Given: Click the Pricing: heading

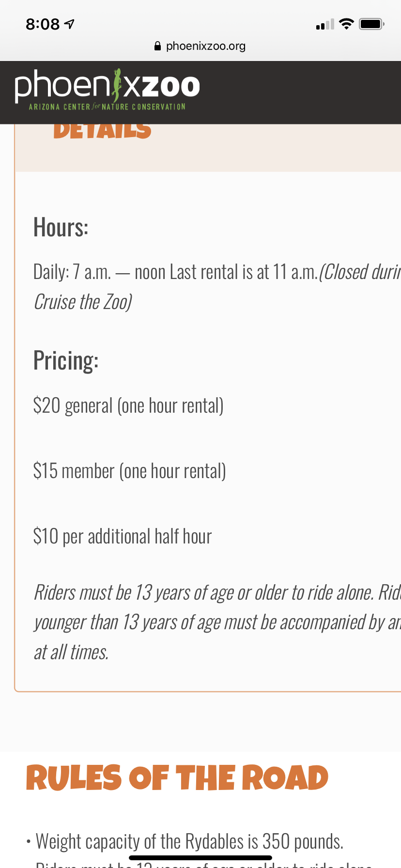Looking at the screenshot, I should coord(66,361).
